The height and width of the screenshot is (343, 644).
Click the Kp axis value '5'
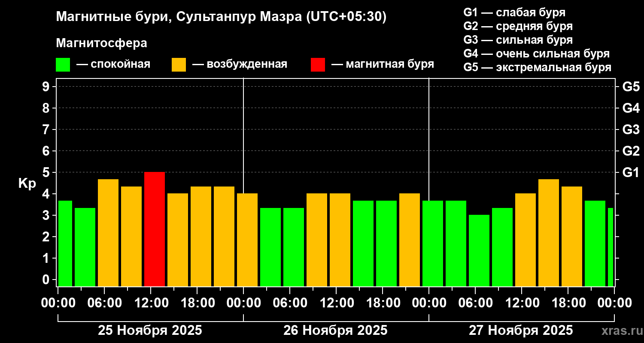tap(47, 172)
